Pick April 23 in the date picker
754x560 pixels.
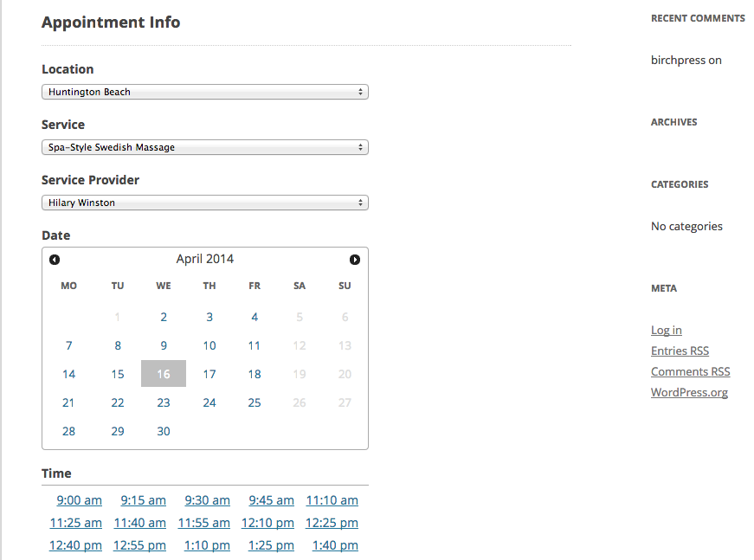[x=164, y=402]
